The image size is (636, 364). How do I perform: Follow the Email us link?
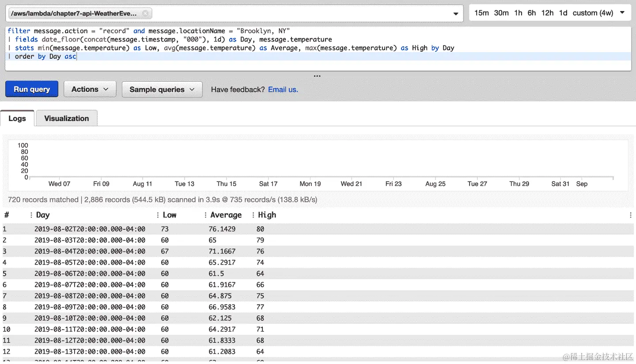pyautogui.click(x=283, y=89)
